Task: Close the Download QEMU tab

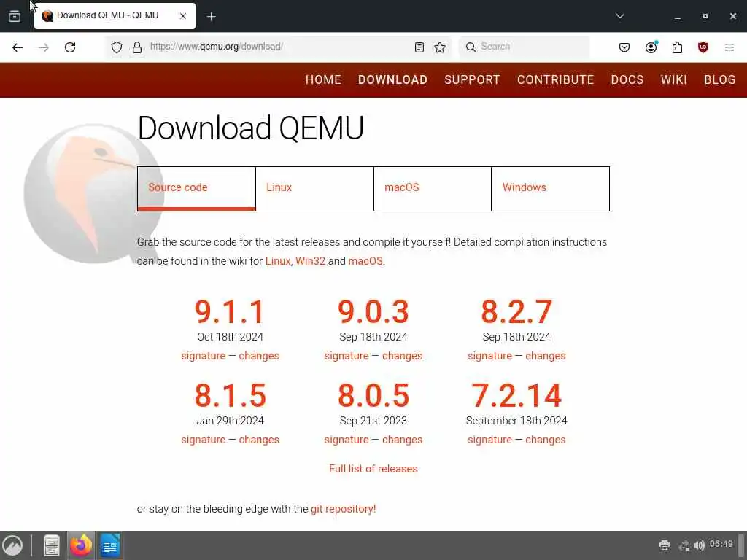Action: [183, 16]
